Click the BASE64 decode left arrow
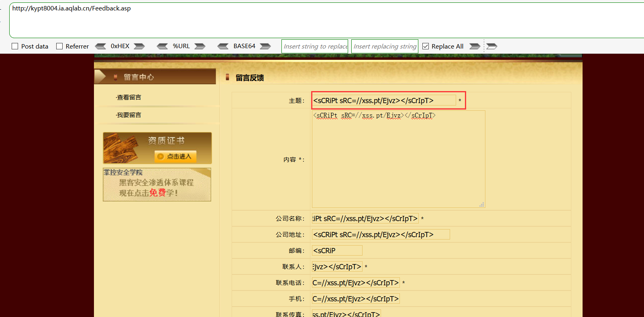The image size is (644, 317). [x=223, y=46]
